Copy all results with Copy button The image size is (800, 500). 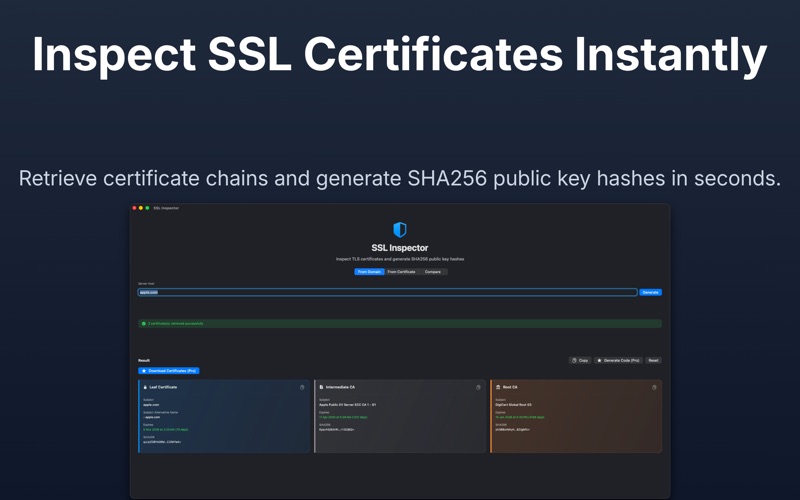(580, 360)
